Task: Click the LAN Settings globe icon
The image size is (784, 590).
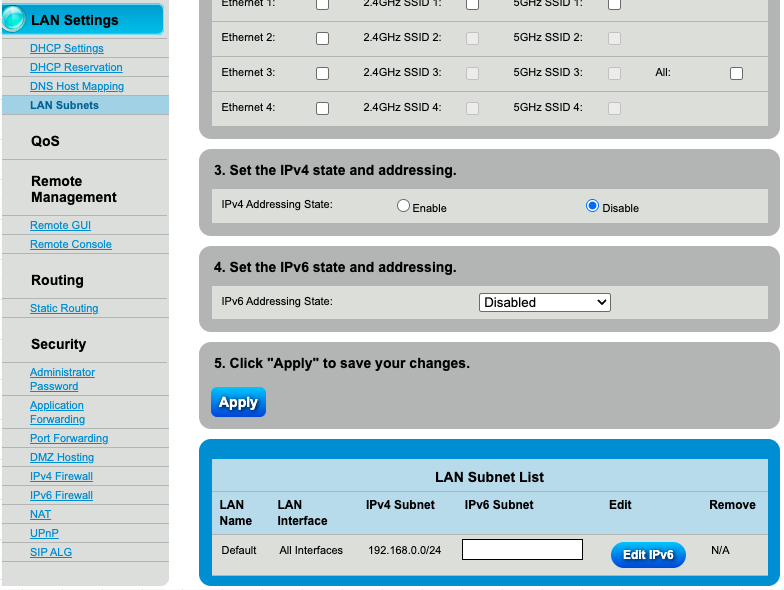Action: 14,20
